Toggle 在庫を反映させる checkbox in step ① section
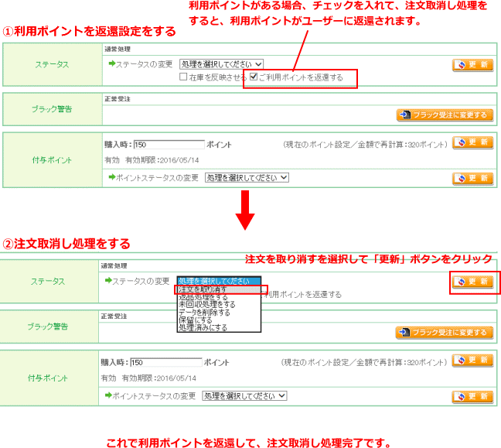 (183, 77)
